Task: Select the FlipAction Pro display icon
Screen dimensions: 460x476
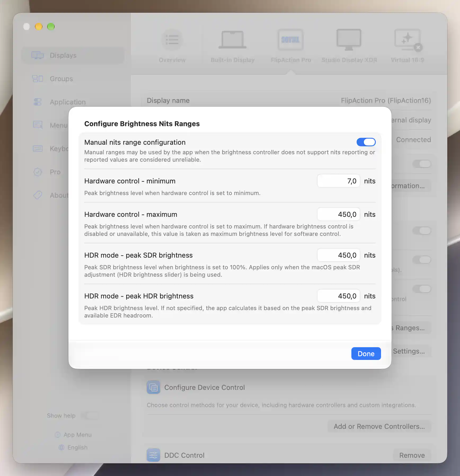Action: click(290, 40)
